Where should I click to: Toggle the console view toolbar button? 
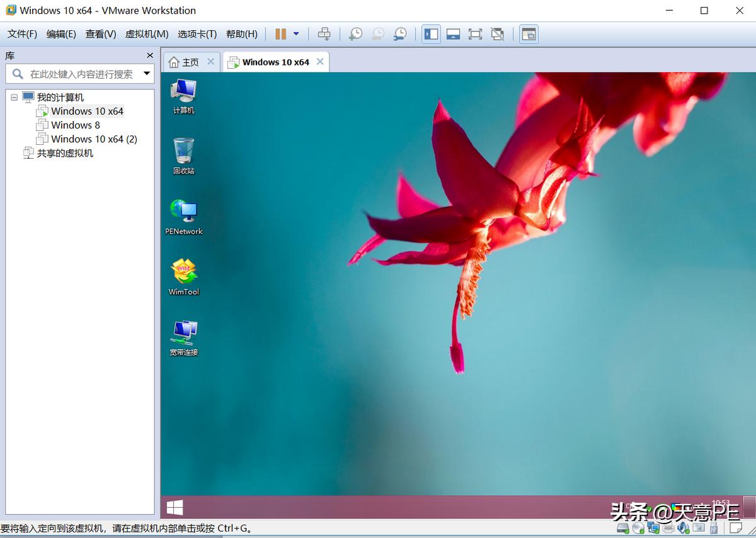point(529,34)
